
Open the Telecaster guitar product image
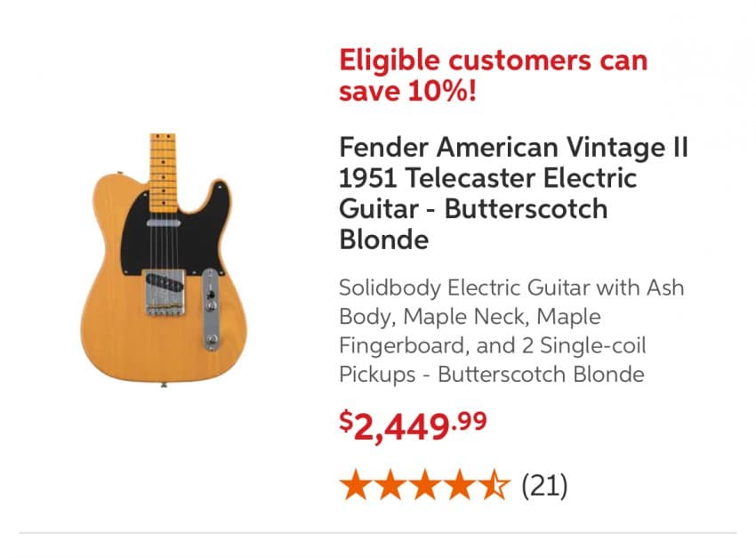pos(164,261)
